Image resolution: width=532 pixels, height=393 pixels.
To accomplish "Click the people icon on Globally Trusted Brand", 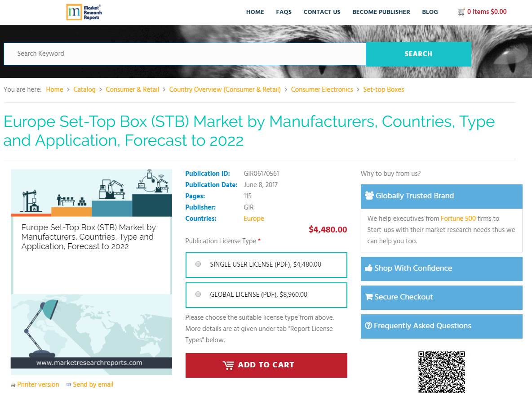I will [369, 195].
